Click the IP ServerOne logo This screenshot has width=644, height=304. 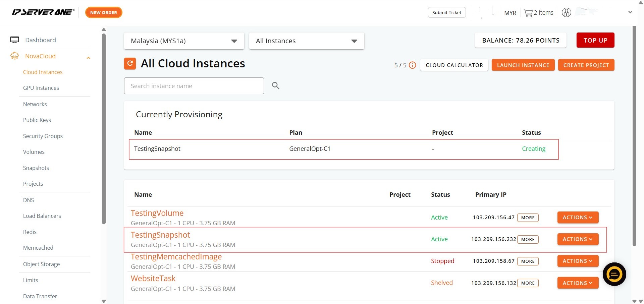[x=43, y=12]
